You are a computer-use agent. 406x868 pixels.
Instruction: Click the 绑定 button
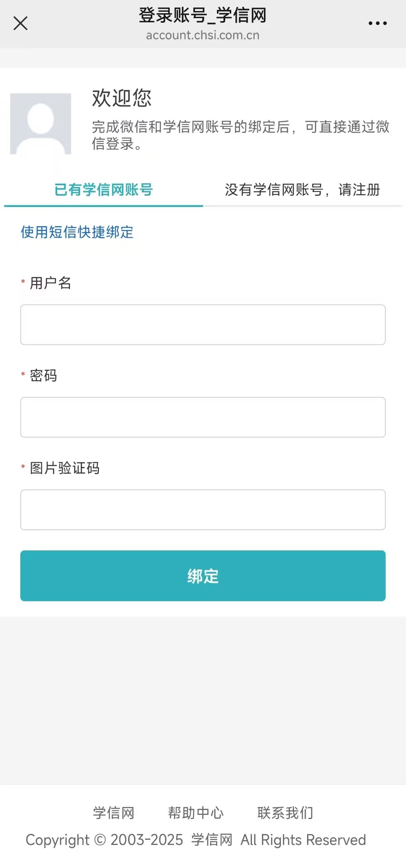pos(203,576)
